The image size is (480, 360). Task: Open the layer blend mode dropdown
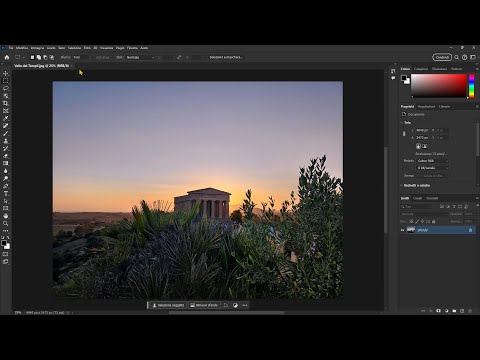(423, 214)
